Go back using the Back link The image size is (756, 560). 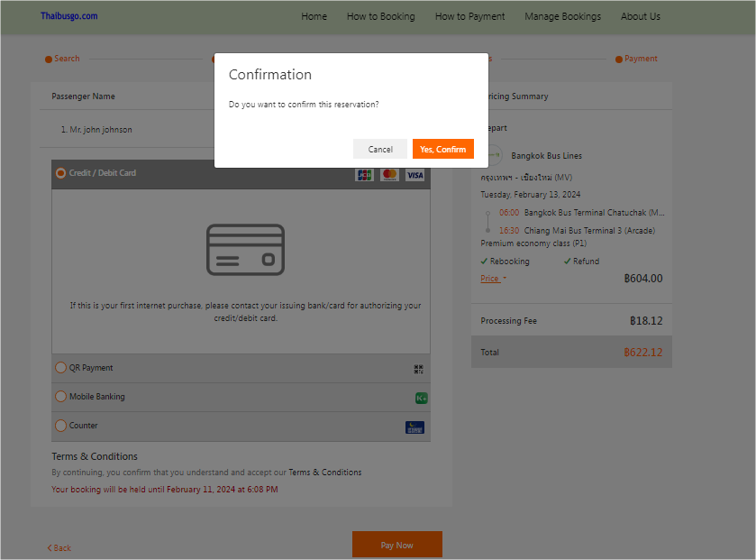coord(59,547)
